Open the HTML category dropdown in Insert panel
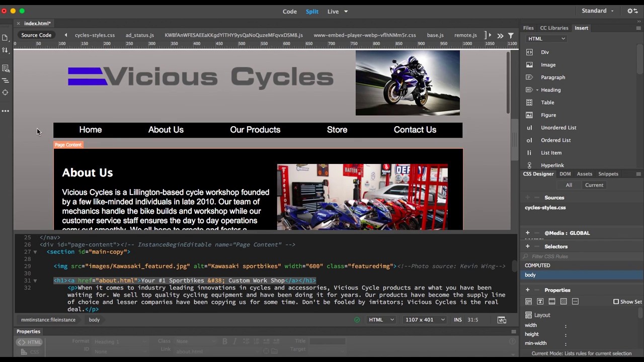 547,39
